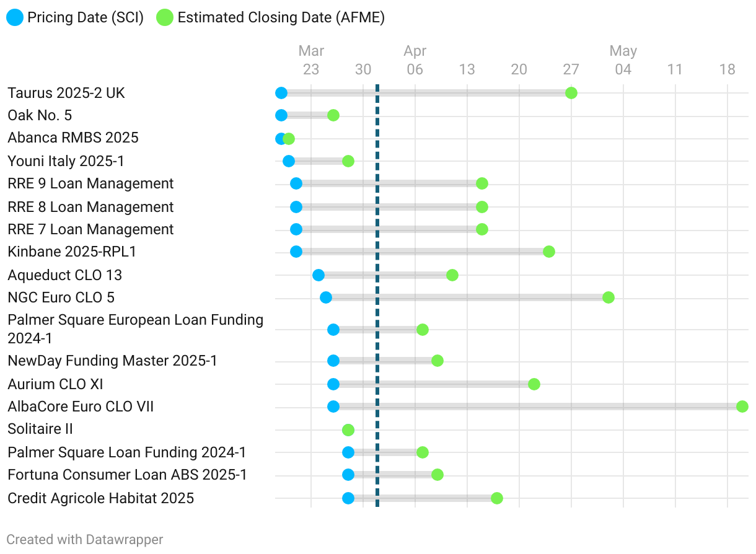
Task: Click the 'Taurus 2025-2 UK' row label
Action: point(66,93)
